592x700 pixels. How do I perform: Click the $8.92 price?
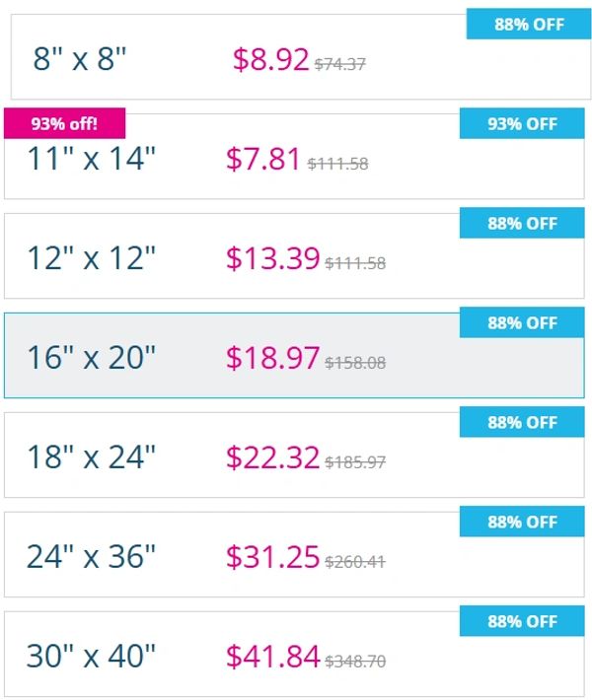[271, 60]
